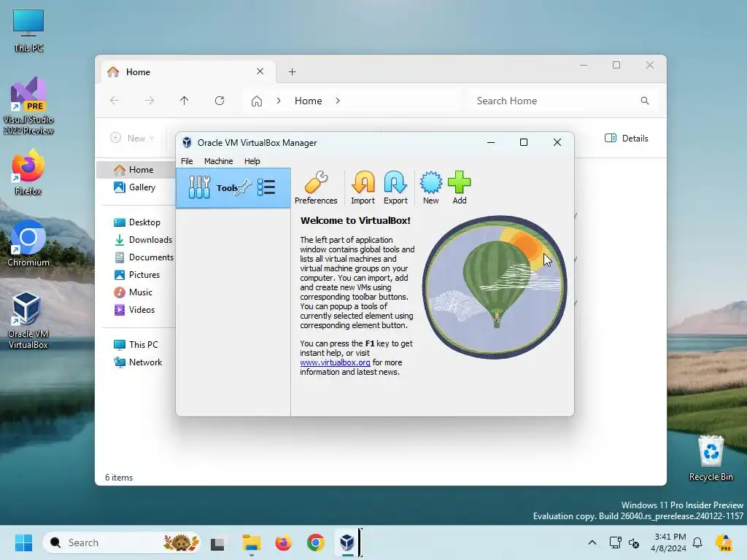Click the home icon in address bar
Viewport: 747px width, 560px height.
(257, 101)
